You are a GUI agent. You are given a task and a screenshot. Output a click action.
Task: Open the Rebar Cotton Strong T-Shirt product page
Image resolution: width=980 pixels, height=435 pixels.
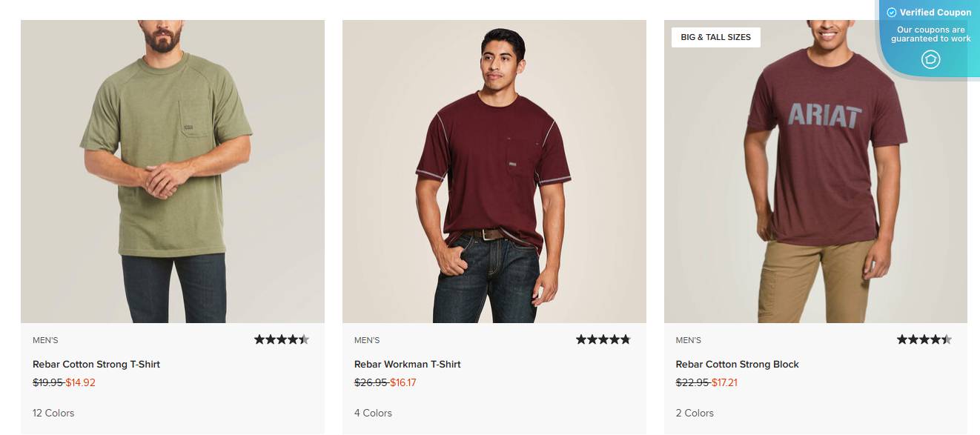(96, 364)
